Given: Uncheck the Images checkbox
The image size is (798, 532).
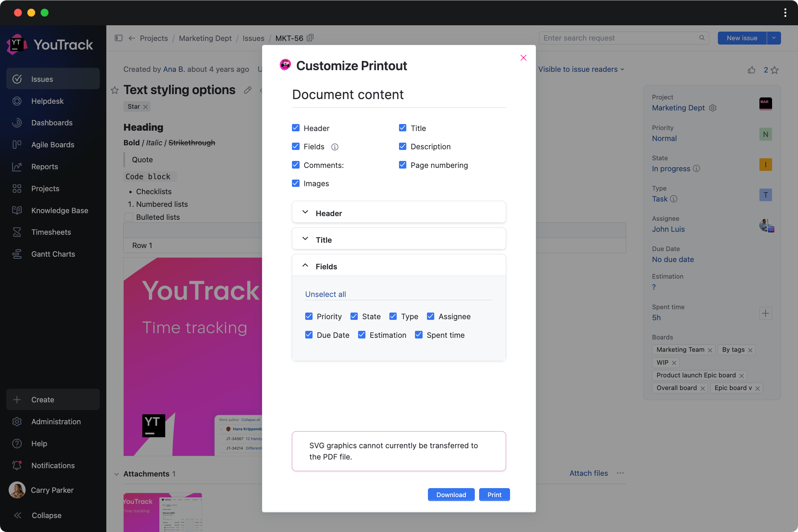Looking at the screenshot, I should (x=296, y=183).
